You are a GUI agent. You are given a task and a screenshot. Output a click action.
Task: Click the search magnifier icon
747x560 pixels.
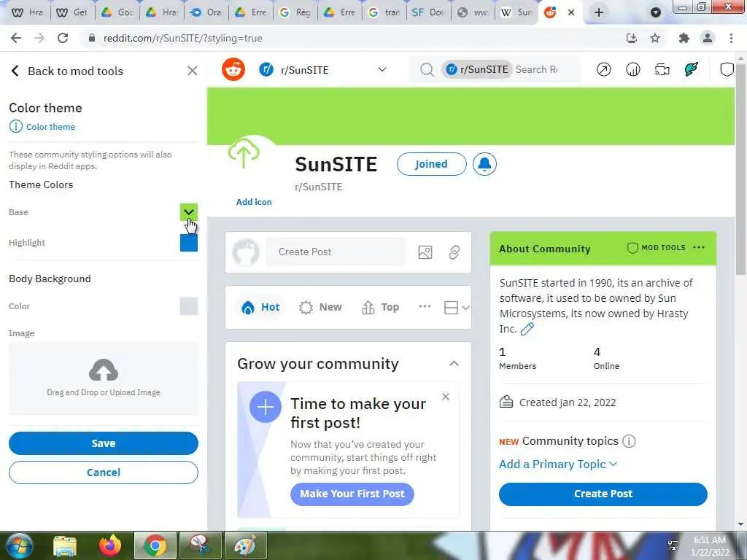tap(427, 70)
